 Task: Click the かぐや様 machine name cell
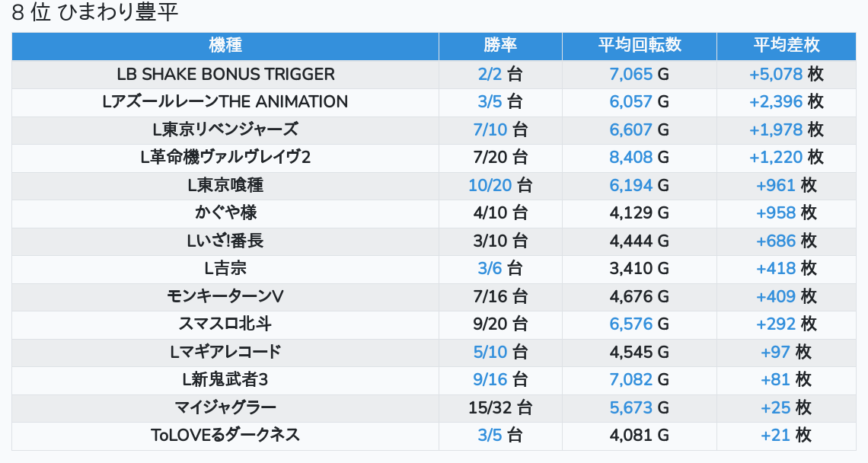225,213
